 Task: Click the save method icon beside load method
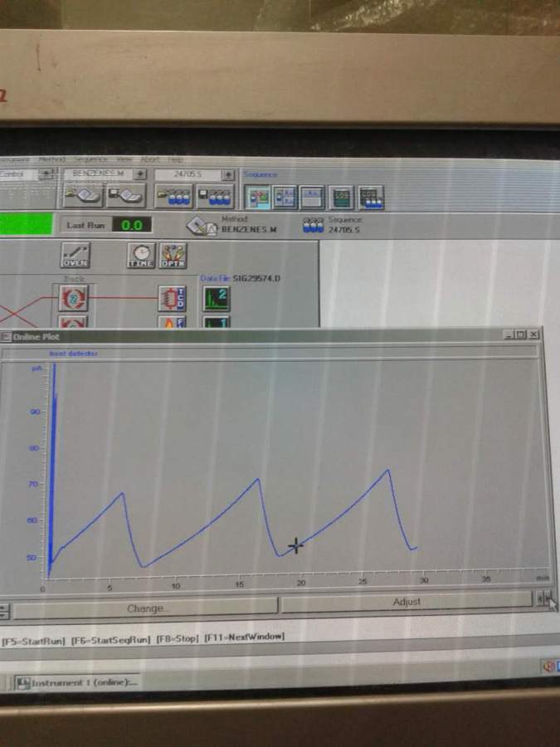click(x=126, y=196)
